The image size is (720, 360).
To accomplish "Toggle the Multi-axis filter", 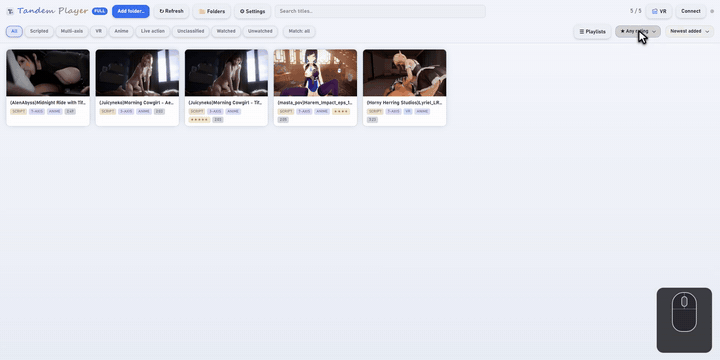I will coord(72,31).
